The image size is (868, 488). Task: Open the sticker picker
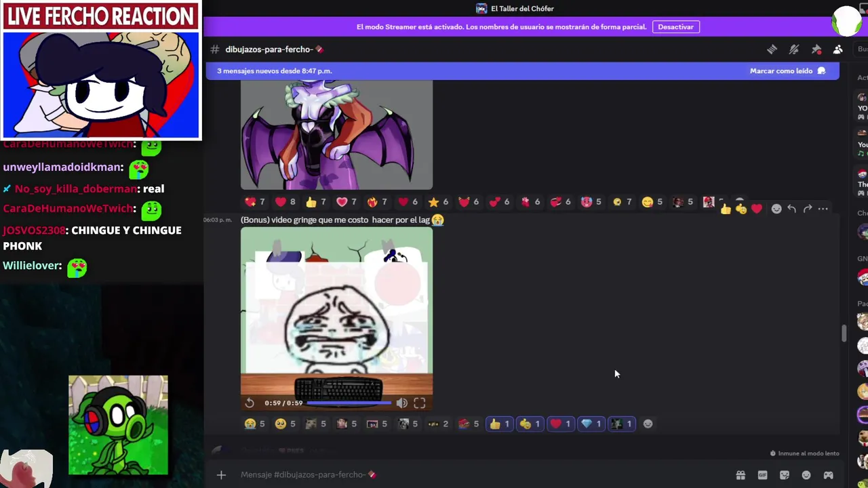pyautogui.click(x=785, y=475)
